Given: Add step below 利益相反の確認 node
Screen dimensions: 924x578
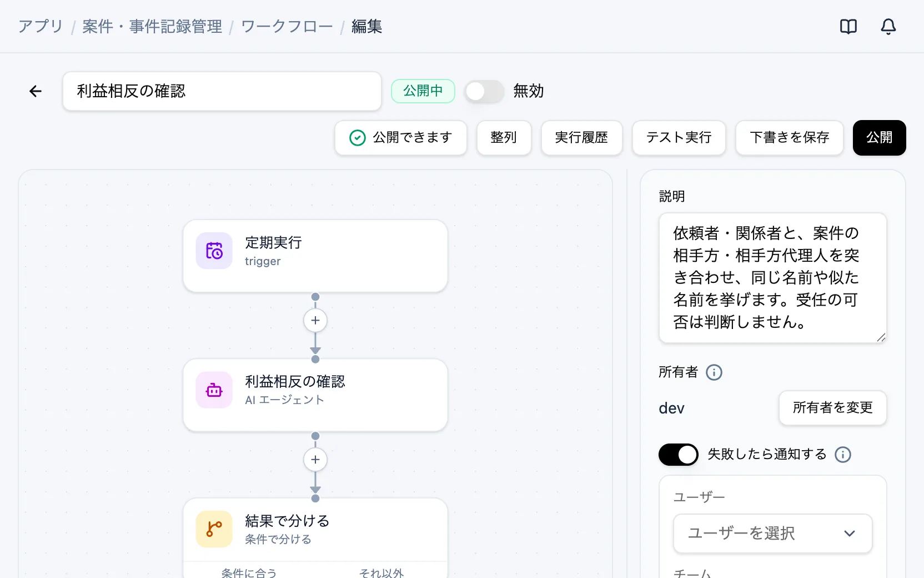Looking at the screenshot, I should 315,460.
